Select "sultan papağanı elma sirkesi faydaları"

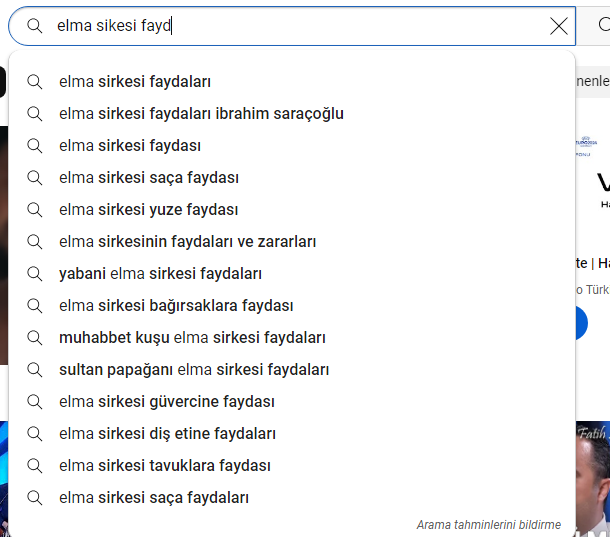click(292, 370)
